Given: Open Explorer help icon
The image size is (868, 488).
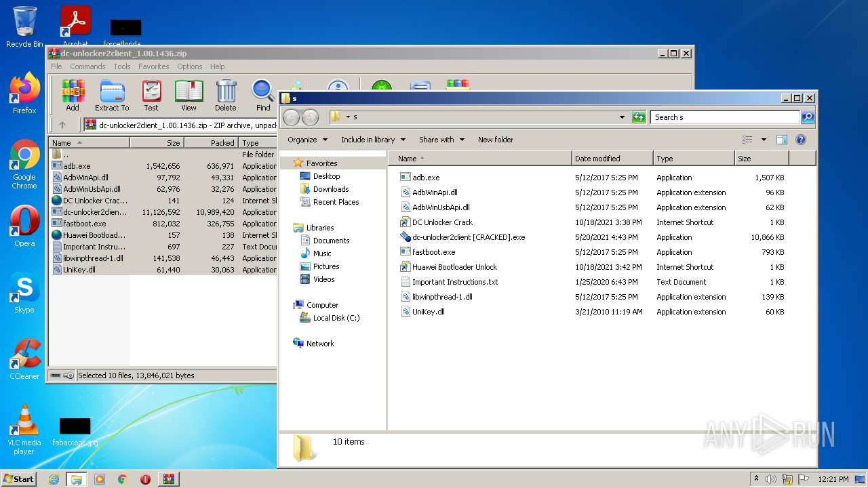Looking at the screenshot, I should (x=801, y=140).
